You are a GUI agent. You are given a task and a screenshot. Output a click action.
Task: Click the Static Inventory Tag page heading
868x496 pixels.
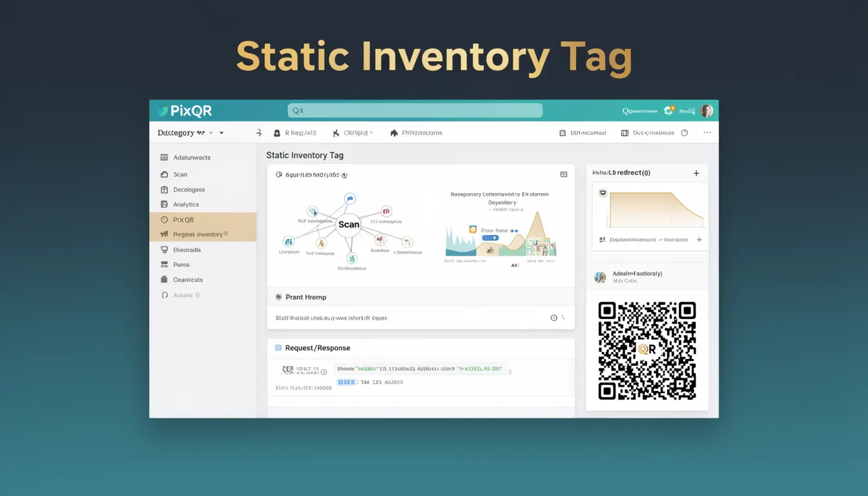[305, 155]
